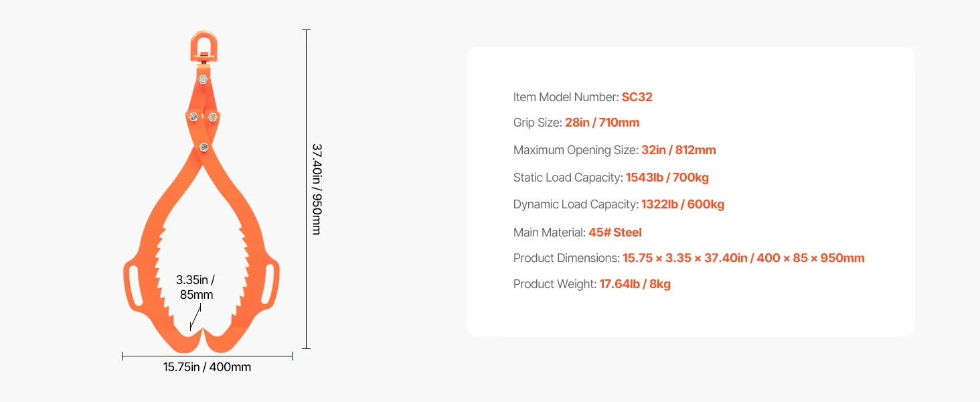Image resolution: width=980 pixels, height=402 pixels.
Task: Click the right bolt on the tong linkage
Action: point(213,117)
